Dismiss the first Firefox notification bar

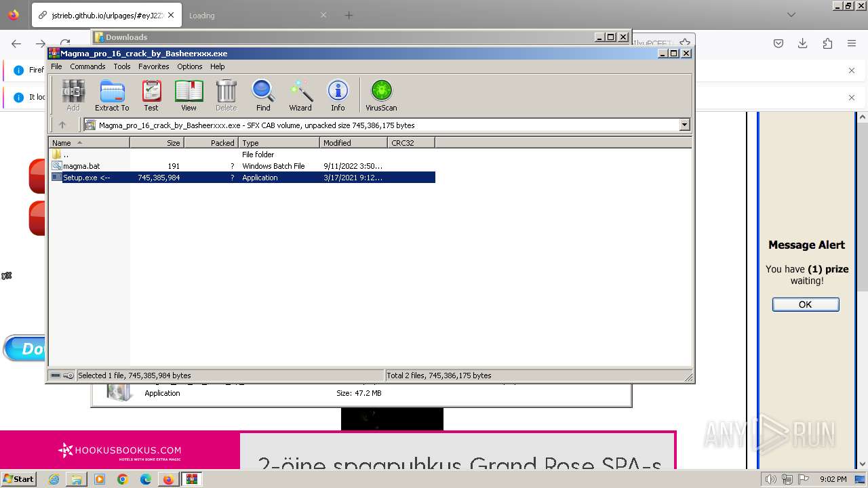click(852, 70)
